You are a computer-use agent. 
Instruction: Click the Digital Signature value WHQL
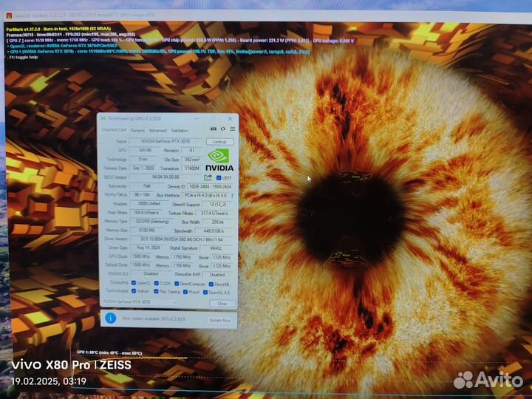pyautogui.click(x=216, y=248)
